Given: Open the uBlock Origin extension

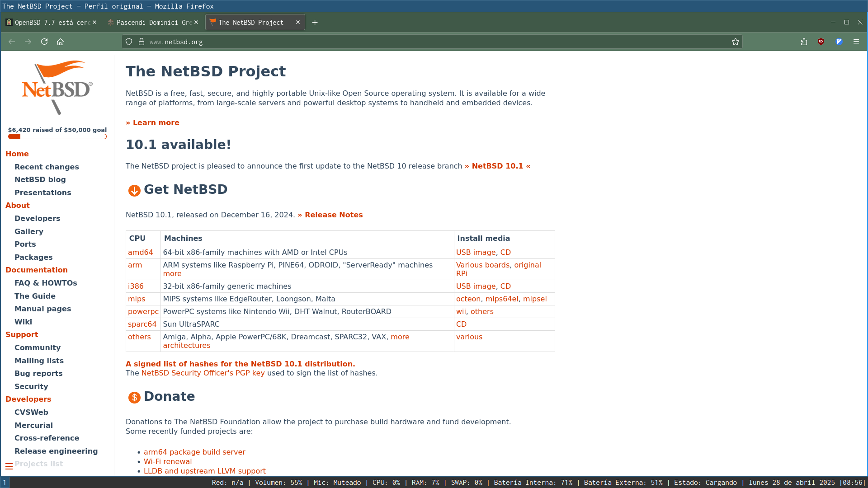Looking at the screenshot, I should 821,42.
